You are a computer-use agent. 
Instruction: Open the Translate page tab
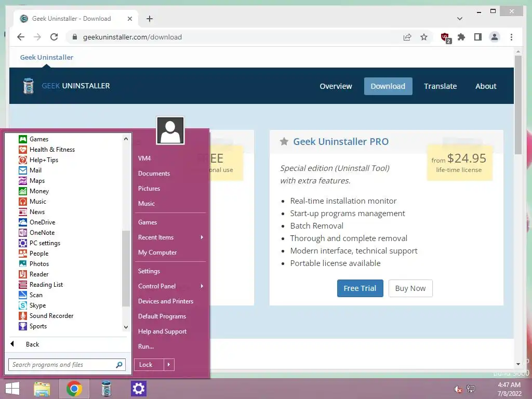point(440,86)
